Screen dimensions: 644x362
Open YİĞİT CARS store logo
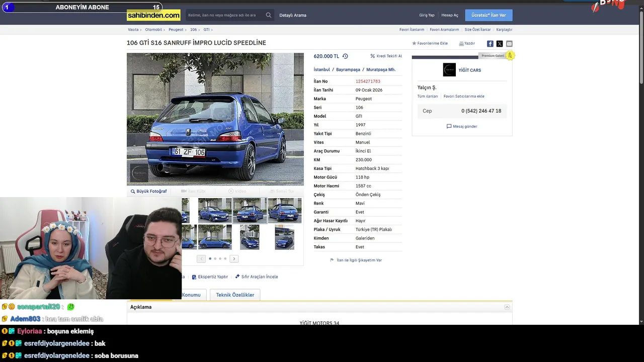pyautogui.click(x=449, y=70)
